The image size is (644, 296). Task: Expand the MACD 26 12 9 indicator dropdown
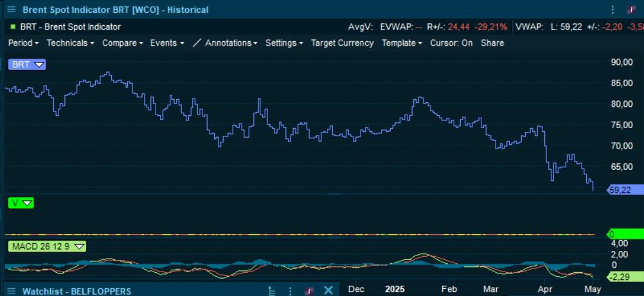tap(80, 246)
